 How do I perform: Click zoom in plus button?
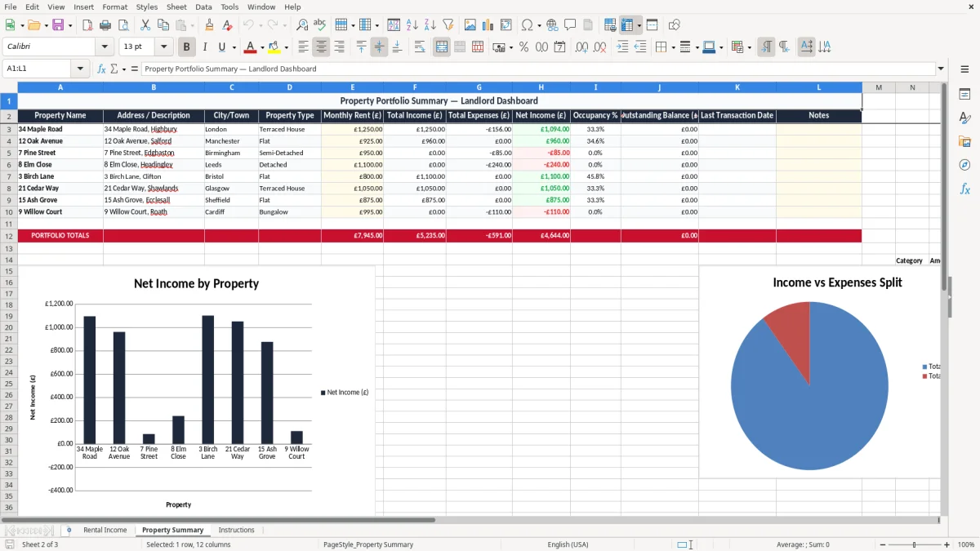click(x=947, y=544)
